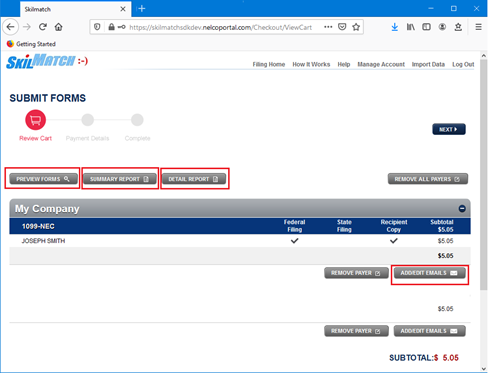The width and height of the screenshot is (488, 373).
Task: Open the Firefox hamburger menu
Action: 478,27
